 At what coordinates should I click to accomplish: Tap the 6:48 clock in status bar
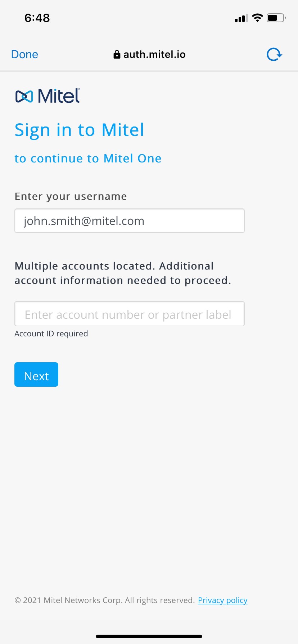37,18
